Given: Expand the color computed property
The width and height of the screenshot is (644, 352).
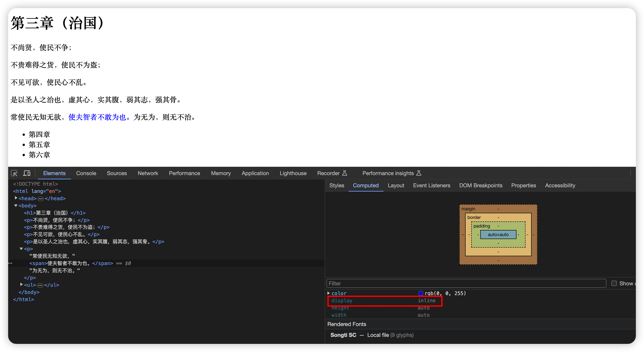Looking at the screenshot, I should (329, 293).
